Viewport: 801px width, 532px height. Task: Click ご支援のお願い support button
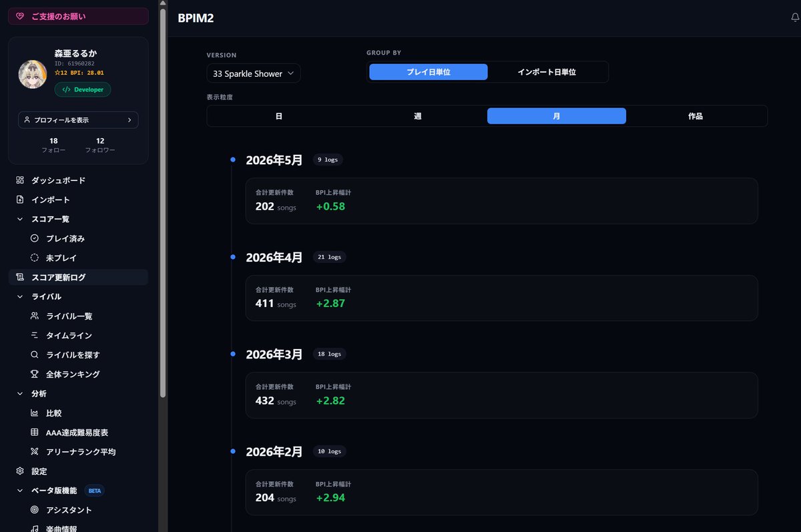point(78,16)
